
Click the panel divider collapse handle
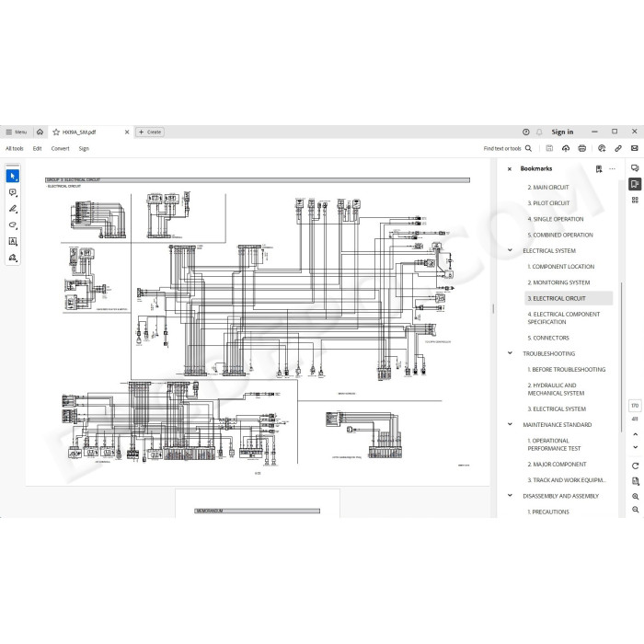coord(493,309)
